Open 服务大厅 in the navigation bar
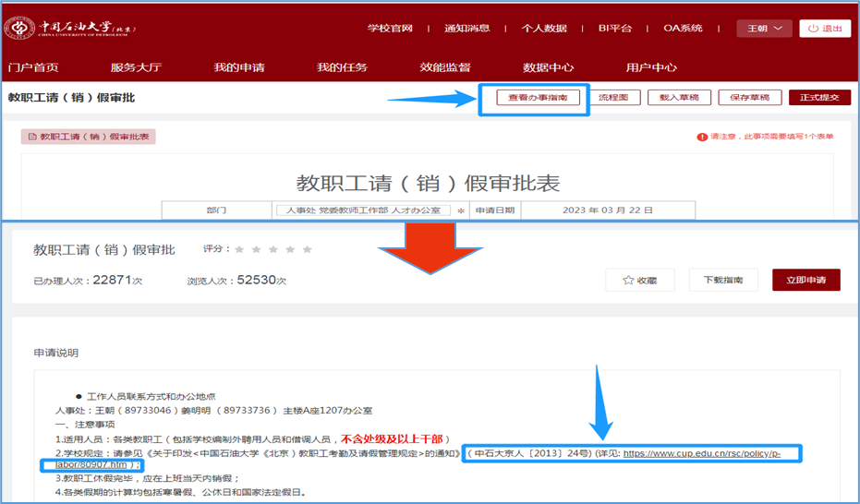 [136, 67]
